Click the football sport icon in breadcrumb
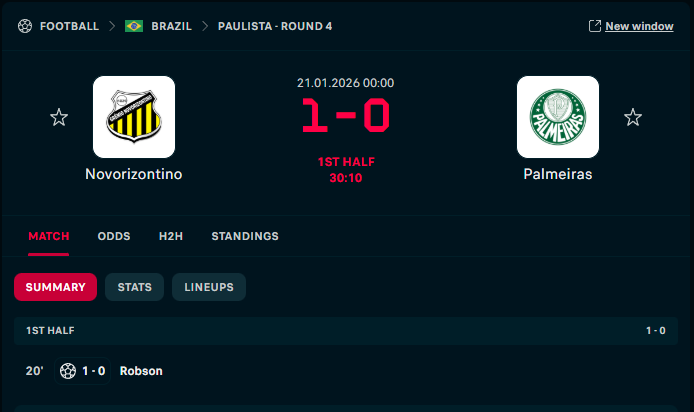This screenshot has height=412, width=694. [25, 26]
